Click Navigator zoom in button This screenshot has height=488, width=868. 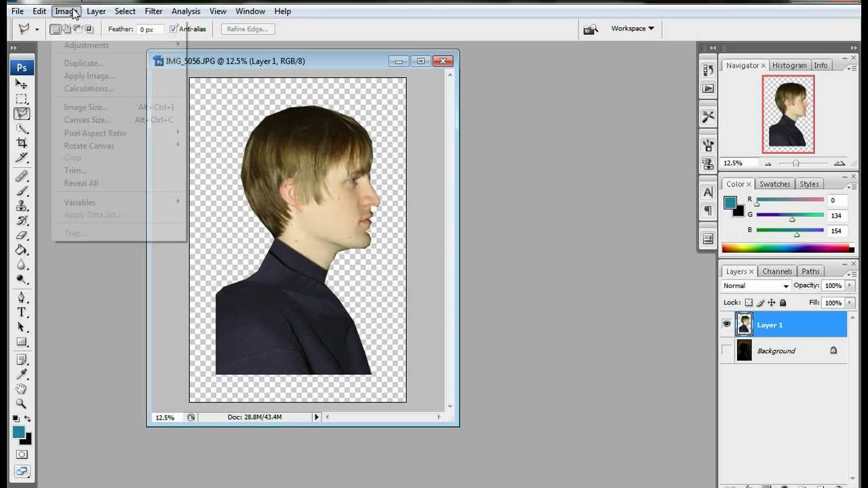coord(840,163)
